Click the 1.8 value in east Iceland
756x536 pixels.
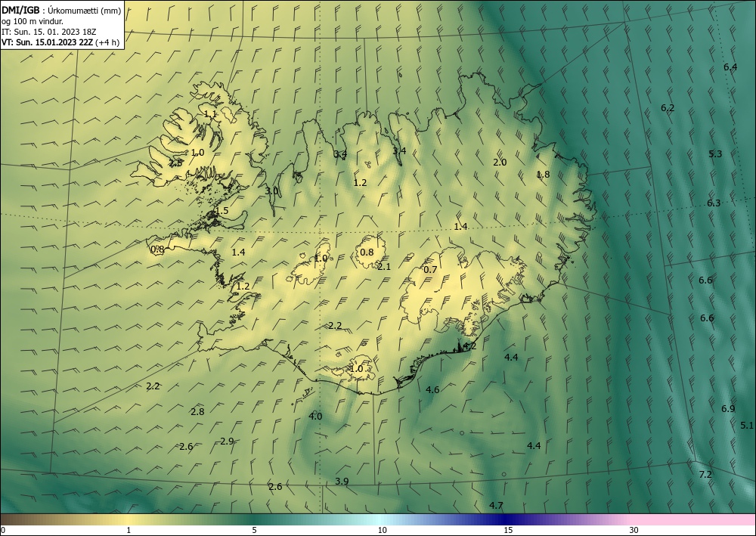click(543, 174)
